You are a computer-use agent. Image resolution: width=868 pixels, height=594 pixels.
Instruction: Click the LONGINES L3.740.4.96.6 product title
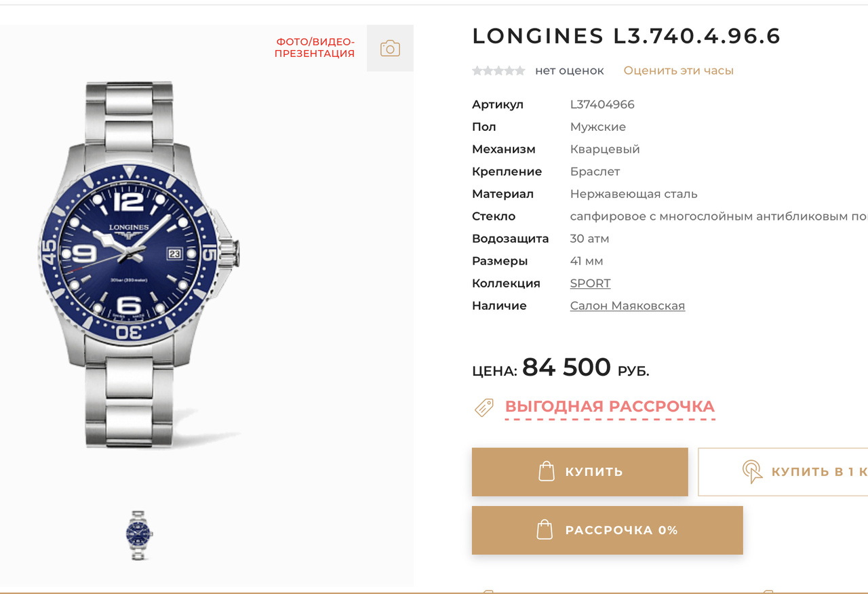pyautogui.click(x=626, y=36)
